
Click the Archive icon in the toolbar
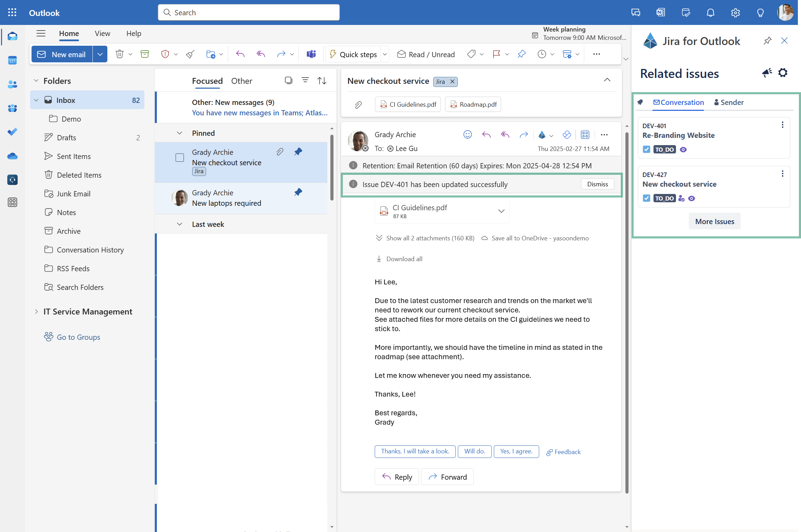click(x=145, y=54)
